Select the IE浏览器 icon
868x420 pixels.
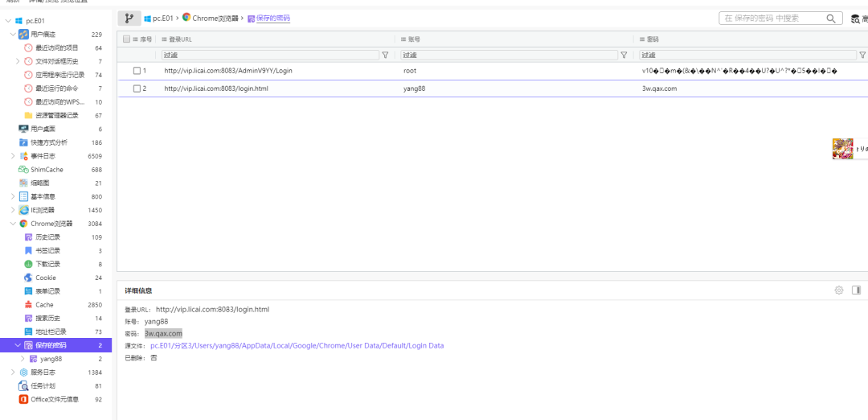coord(23,210)
